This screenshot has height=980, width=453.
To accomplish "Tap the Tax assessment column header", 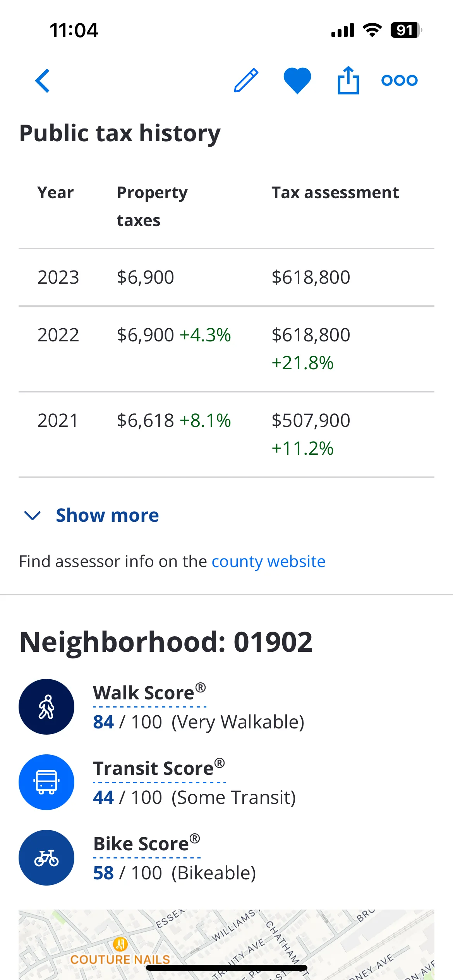I will pyautogui.click(x=335, y=192).
